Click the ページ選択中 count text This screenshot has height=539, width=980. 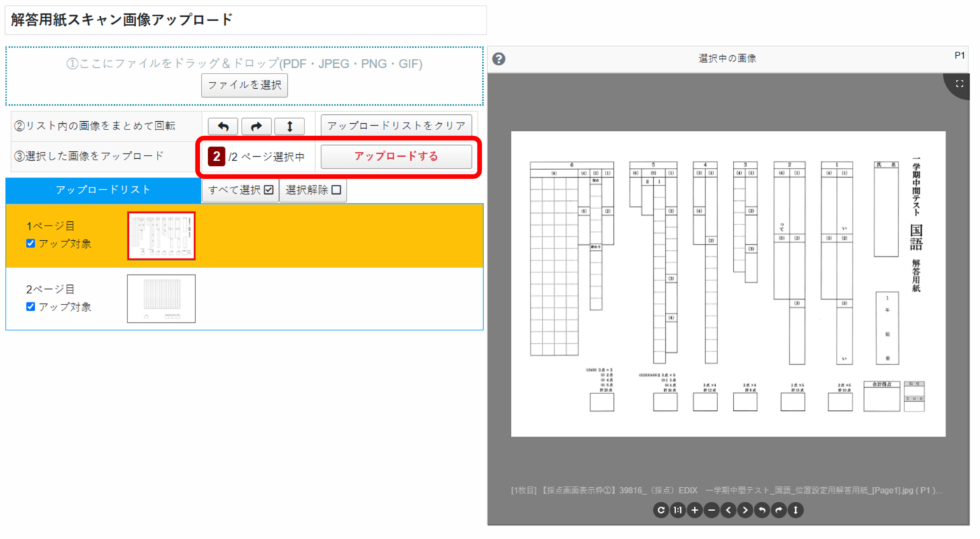267,157
